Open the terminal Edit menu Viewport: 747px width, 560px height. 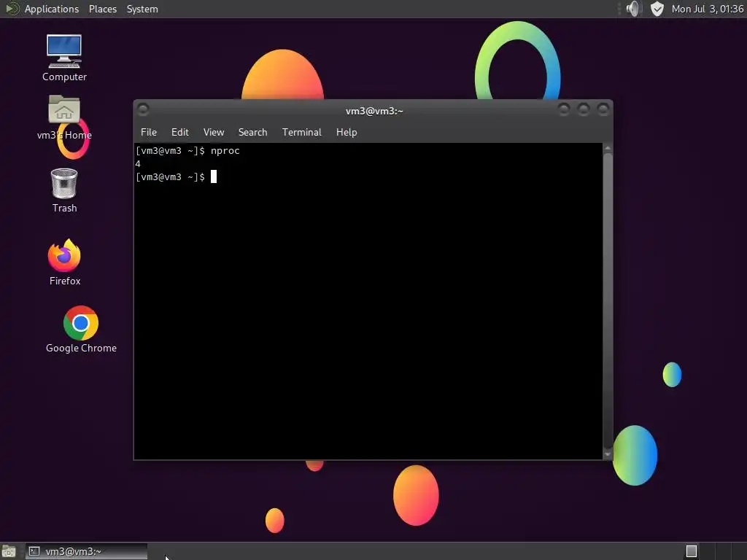point(180,133)
